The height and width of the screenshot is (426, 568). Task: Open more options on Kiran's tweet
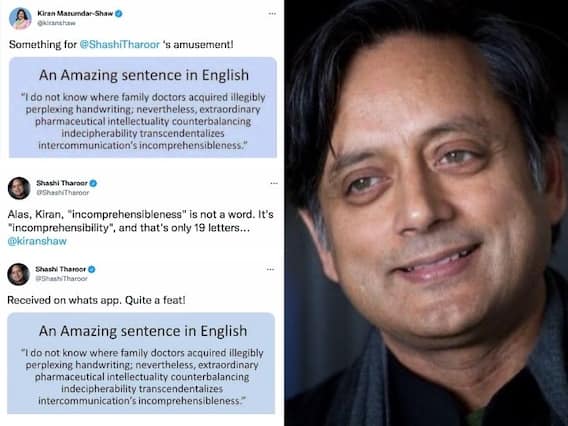click(x=272, y=14)
